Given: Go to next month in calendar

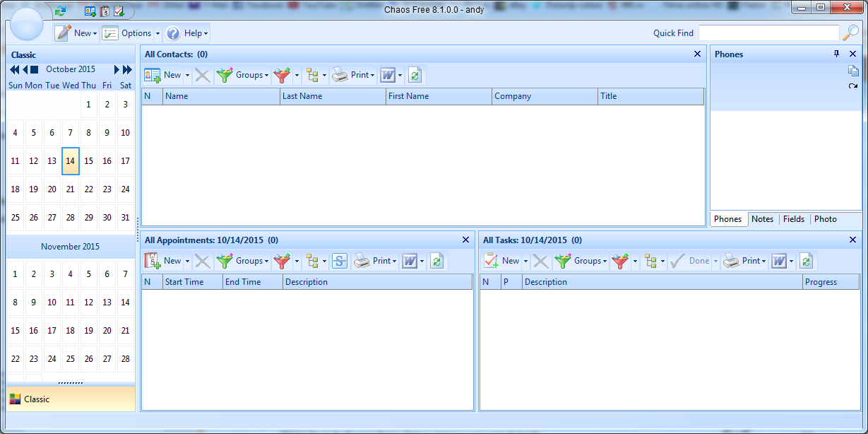Looking at the screenshot, I should [117, 69].
